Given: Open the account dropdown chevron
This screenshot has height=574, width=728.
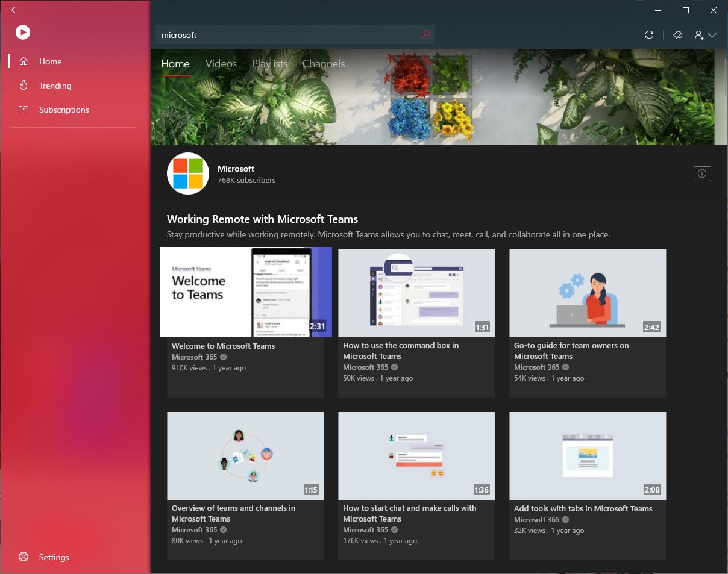Looking at the screenshot, I should point(712,35).
